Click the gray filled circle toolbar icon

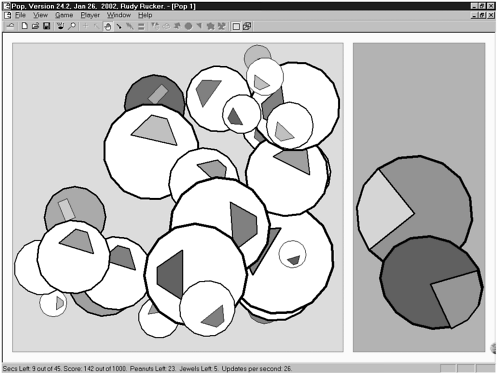[x=188, y=26]
